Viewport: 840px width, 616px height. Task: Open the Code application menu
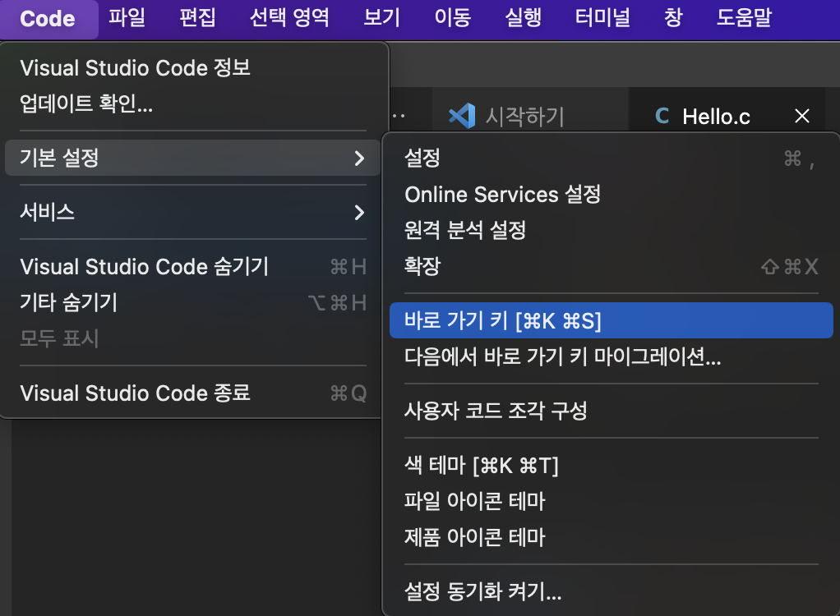tap(48, 19)
